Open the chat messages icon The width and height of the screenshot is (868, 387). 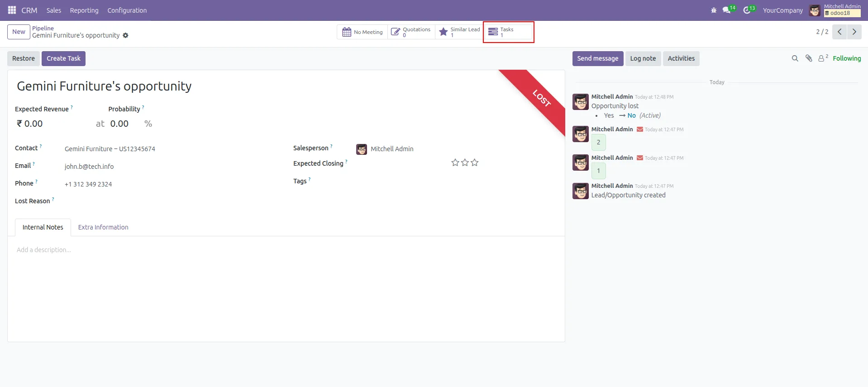[727, 10]
